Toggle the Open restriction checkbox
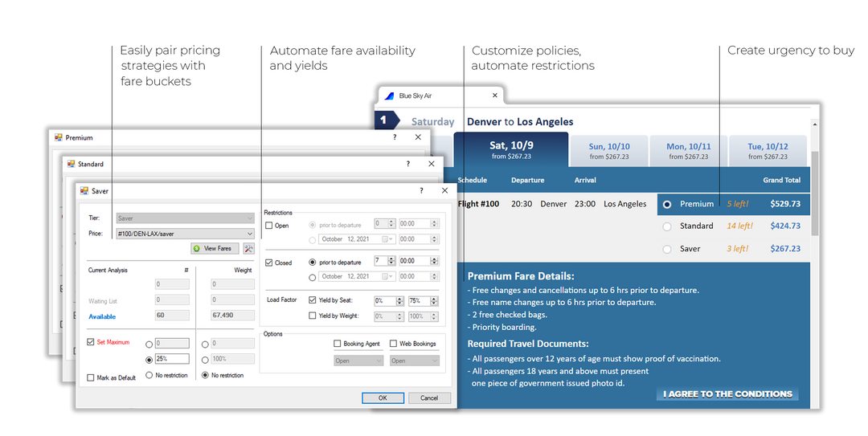 coord(269,225)
